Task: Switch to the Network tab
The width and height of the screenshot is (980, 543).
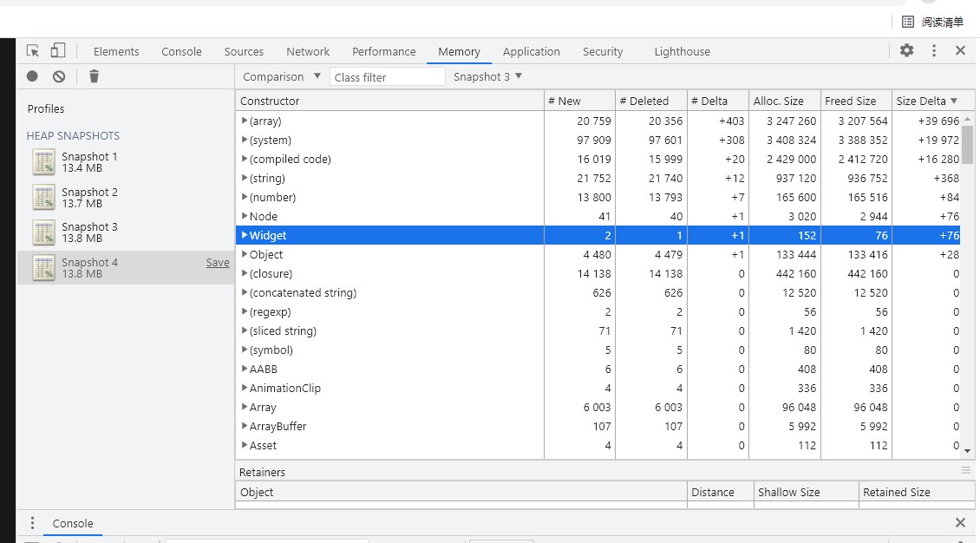Action: (x=308, y=51)
